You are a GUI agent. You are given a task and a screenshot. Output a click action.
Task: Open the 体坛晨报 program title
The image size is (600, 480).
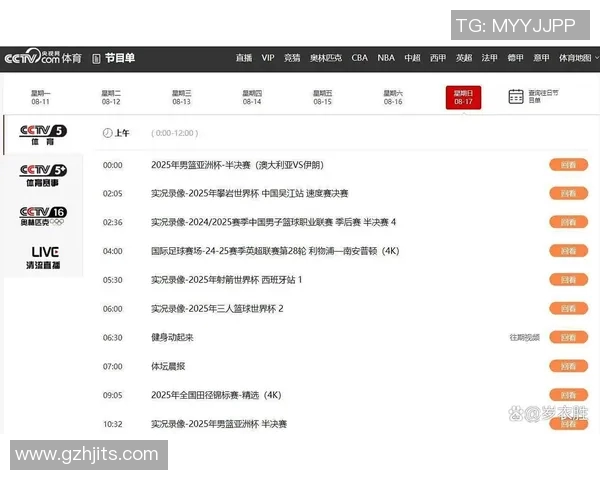click(168, 366)
